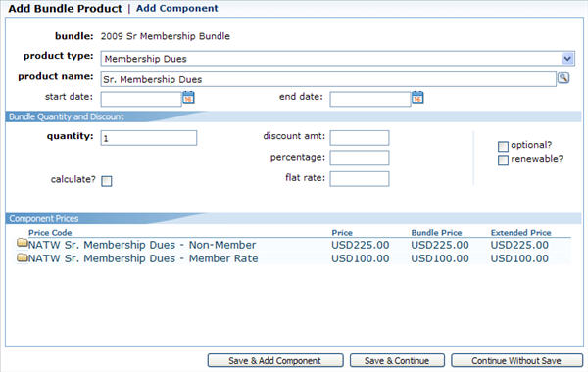The image size is (588, 372).
Task: Click Continue Without Save button
Action: point(516,361)
